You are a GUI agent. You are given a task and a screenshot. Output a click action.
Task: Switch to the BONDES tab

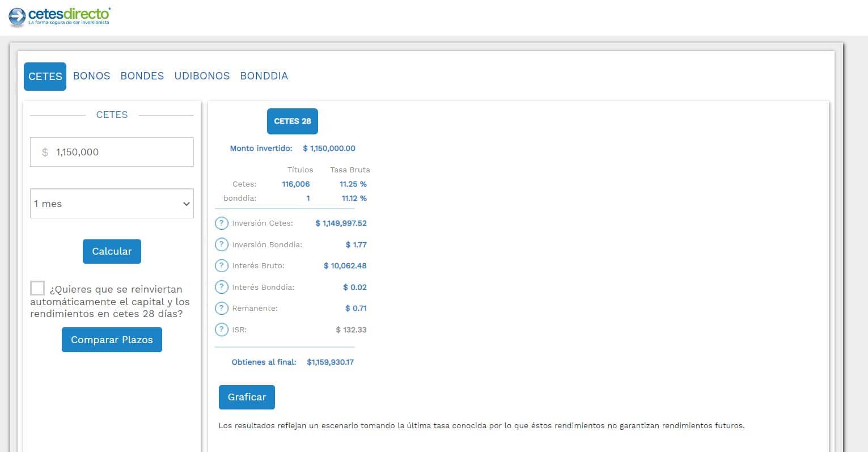click(x=142, y=76)
